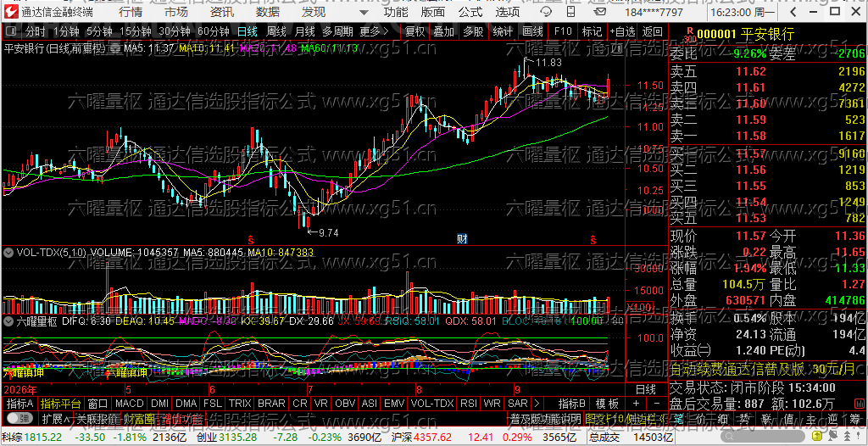Select the VOL-TDX indicator tab

[432, 404]
